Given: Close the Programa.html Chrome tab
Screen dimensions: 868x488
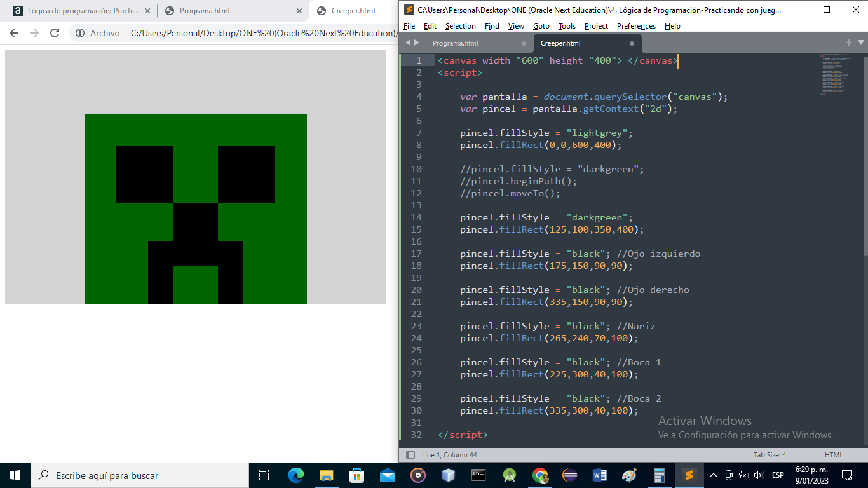Looking at the screenshot, I should click(299, 11).
